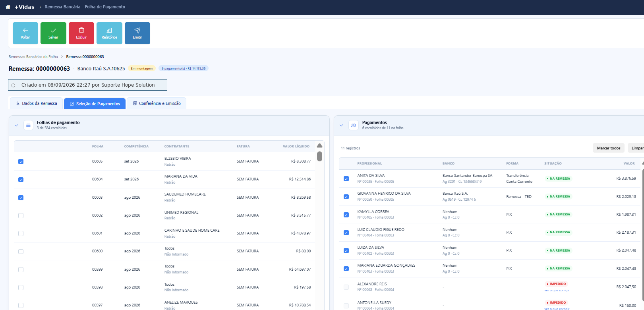The image size is (644, 310).
Task: Click the folhas list scrollbar thumb
Action: [x=320, y=156]
